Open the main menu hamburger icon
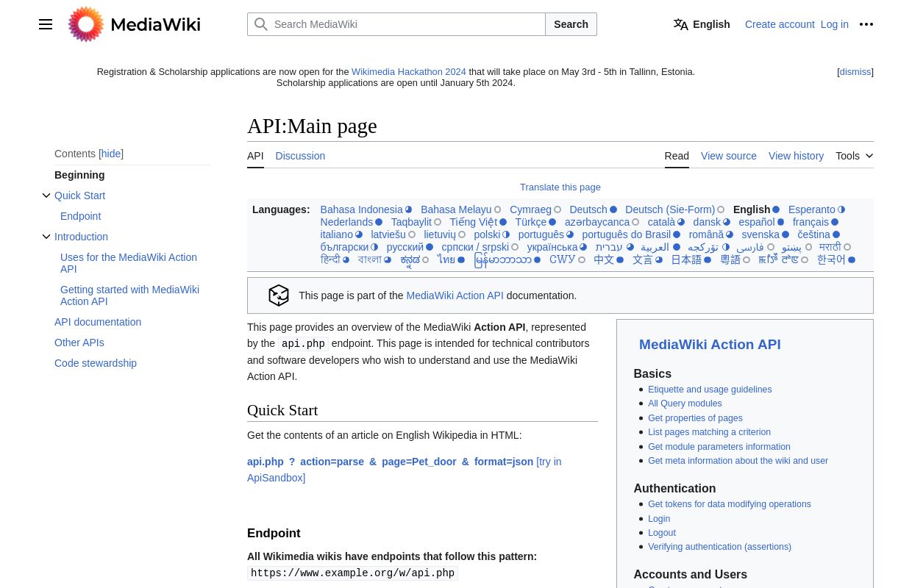 pos(46,24)
